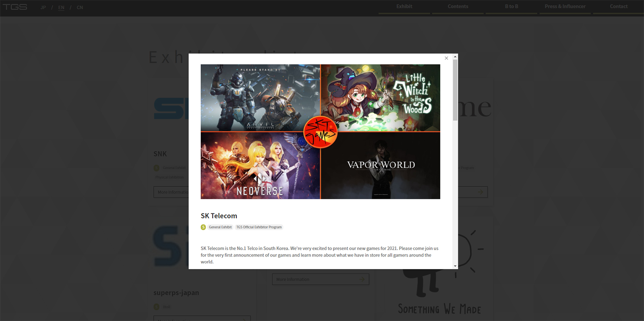
Task: Click the green General Exhibit badge icon
Action: 203,227
